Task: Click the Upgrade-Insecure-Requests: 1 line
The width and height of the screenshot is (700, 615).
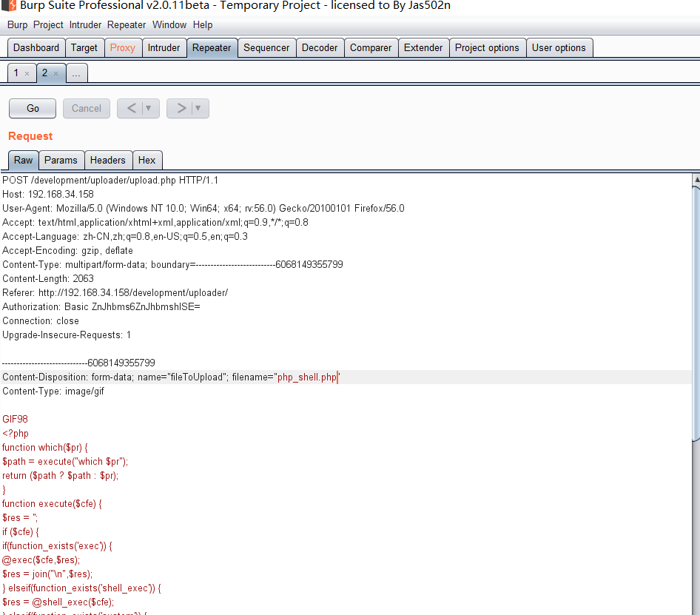Action: tap(67, 335)
